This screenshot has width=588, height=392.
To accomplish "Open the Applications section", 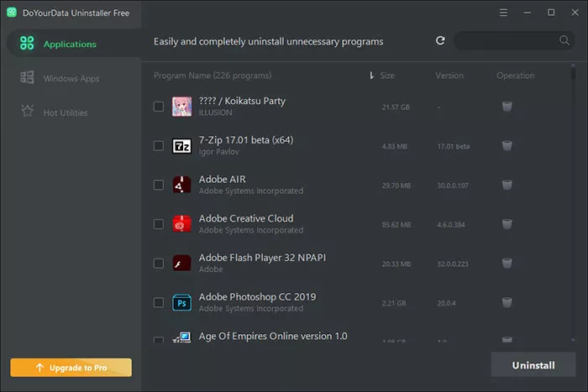I will pos(74,44).
